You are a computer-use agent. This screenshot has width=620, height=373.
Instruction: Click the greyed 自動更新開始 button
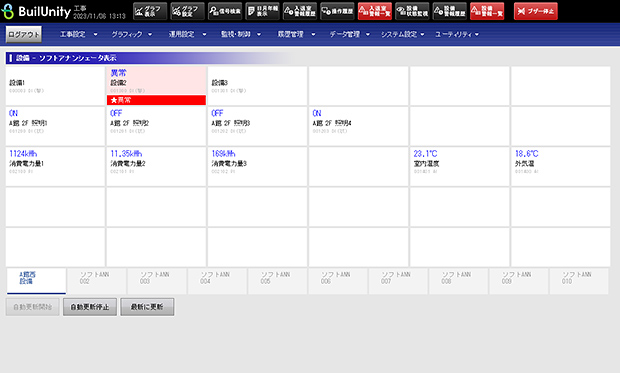point(32,307)
